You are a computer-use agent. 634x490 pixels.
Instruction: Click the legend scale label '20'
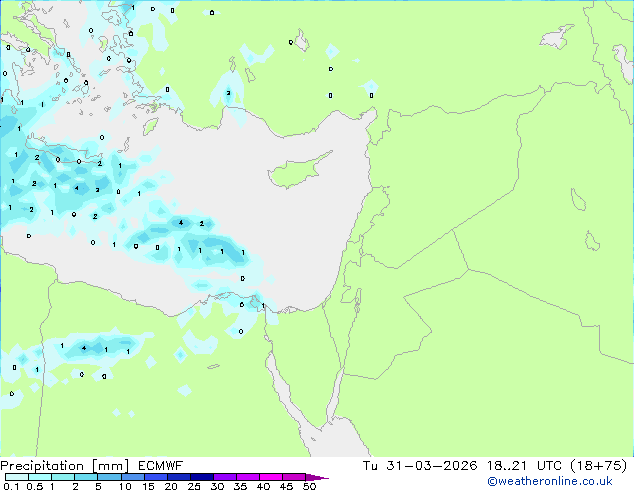tap(171, 486)
